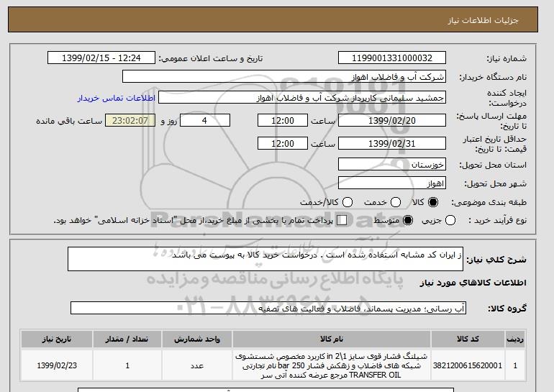554x392 pixels.
Task: Select the جزیی purchase process radio
Action: [450, 220]
